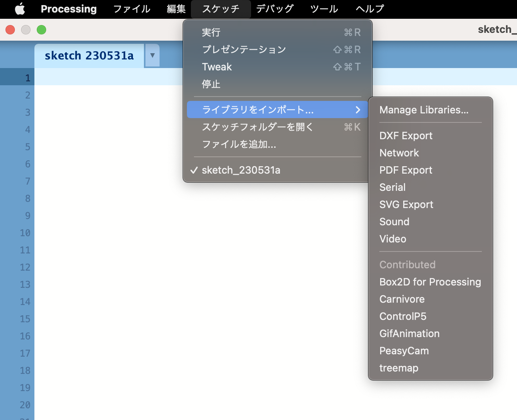Import the PDF Export library
Image resolution: width=517 pixels, height=420 pixels.
click(406, 170)
